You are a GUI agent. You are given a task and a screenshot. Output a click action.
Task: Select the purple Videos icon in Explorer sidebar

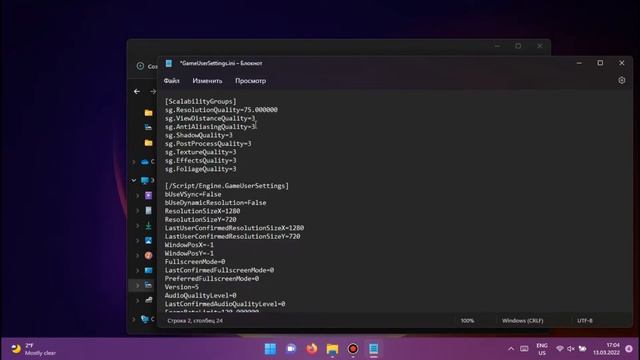(x=149, y=195)
